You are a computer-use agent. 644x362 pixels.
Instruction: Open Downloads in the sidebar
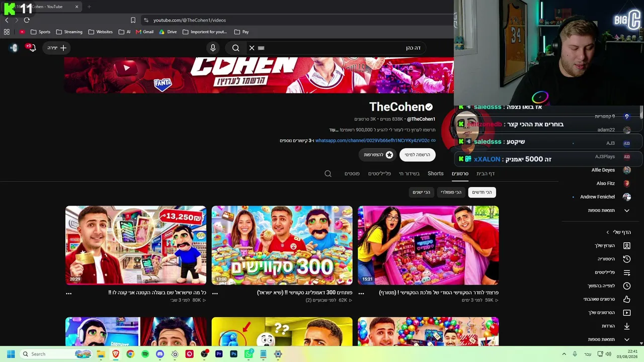click(615, 326)
